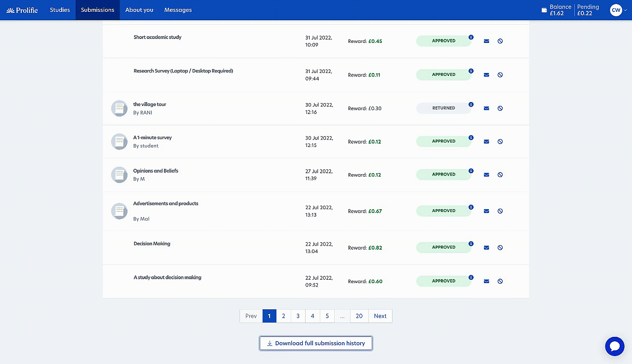This screenshot has height=364, width=632.
Task: Click the Prolific logo
Action: coord(22,10)
